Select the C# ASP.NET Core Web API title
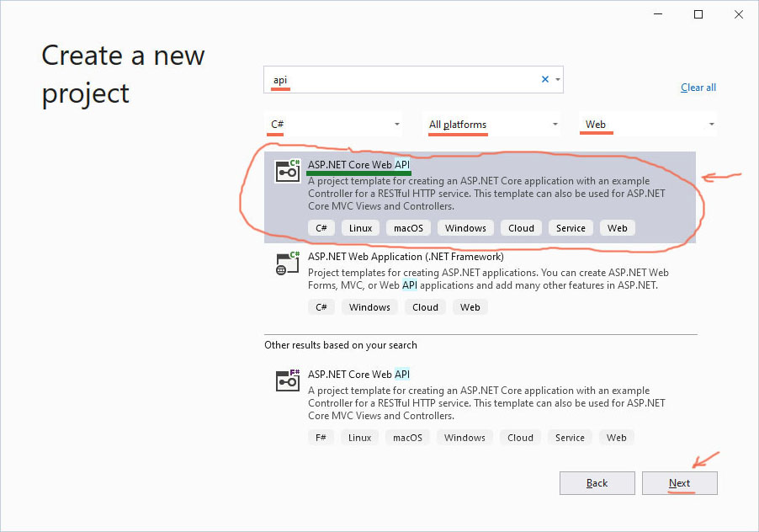 click(x=358, y=165)
